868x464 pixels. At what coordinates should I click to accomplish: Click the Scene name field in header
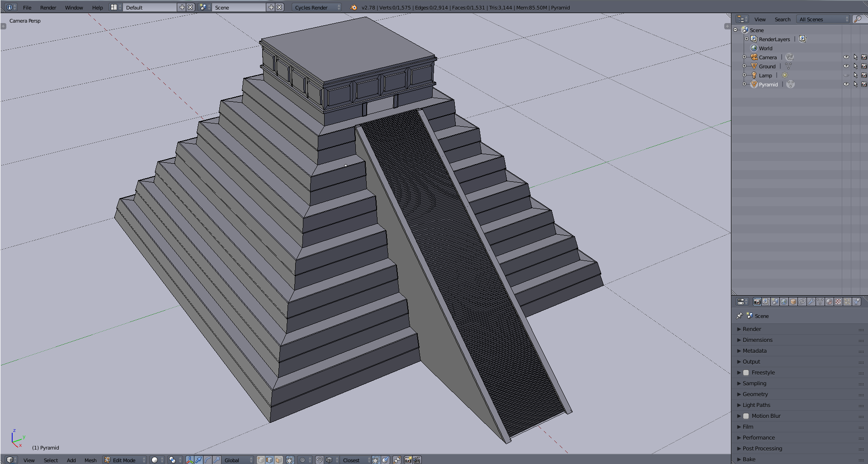coord(239,7)
